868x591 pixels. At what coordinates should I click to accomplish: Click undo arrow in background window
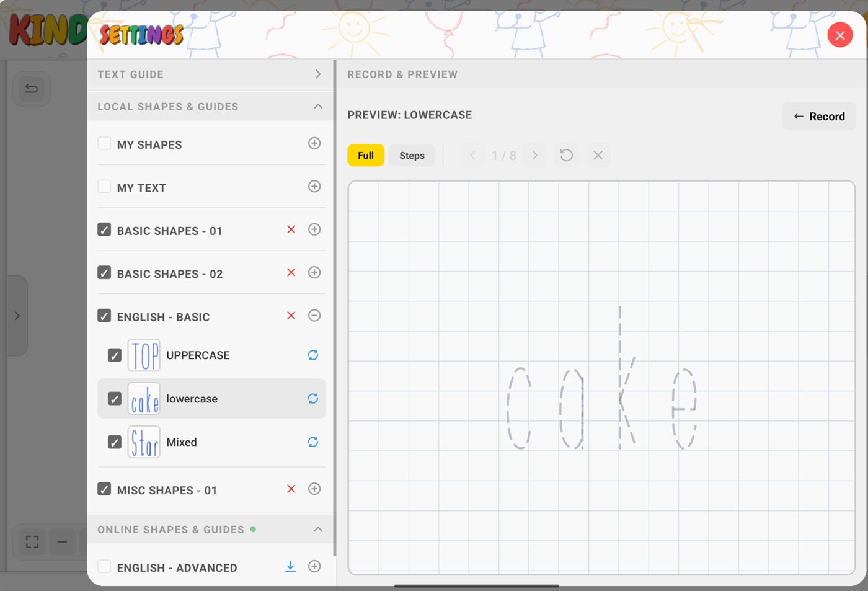point(32,89)
